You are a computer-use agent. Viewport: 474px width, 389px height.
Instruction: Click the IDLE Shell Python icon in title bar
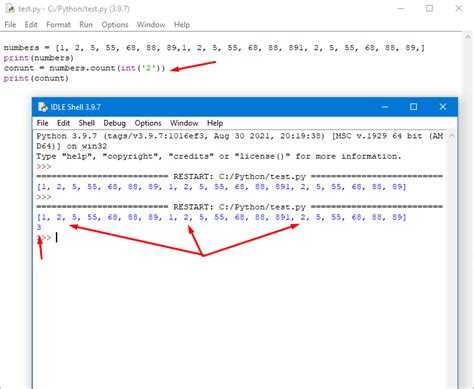point(43,107)
